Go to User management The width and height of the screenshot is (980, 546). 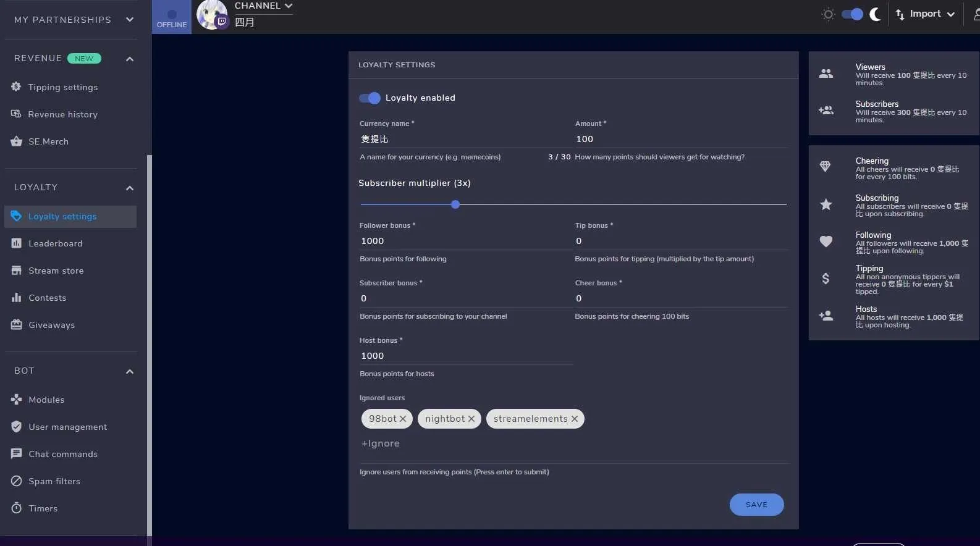(67, 427)
